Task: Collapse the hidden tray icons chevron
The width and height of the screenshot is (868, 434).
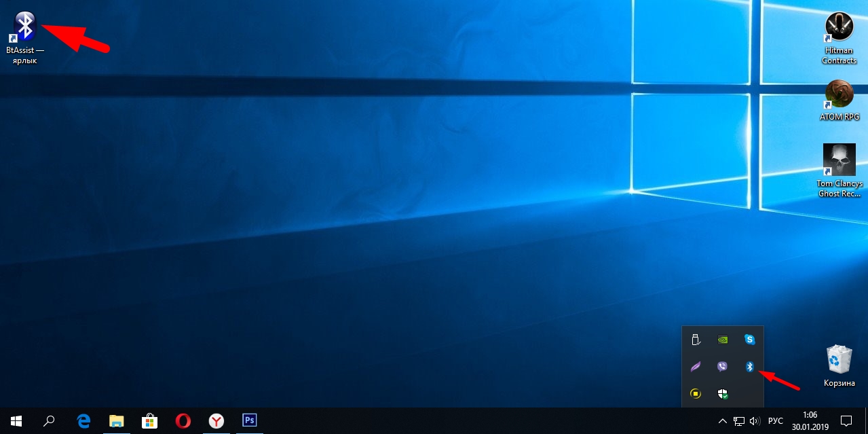Action: (x=722, y=421)
